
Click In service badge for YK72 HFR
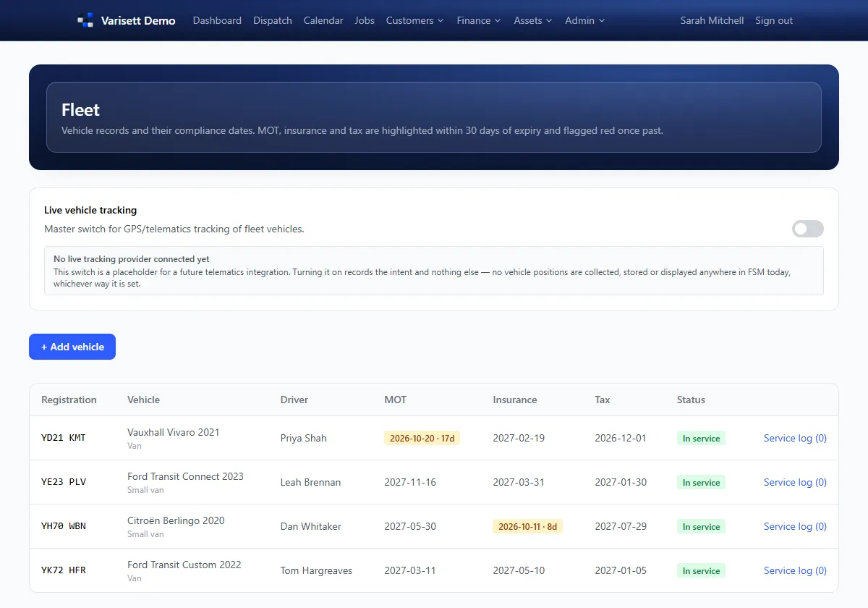pos(701,570)
